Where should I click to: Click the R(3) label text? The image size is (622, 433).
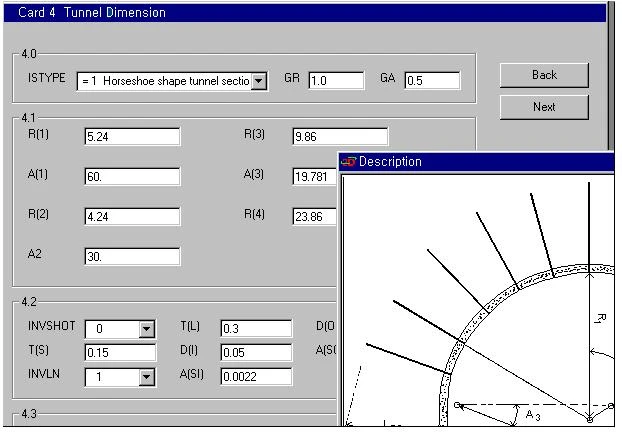tap(254, 134)
